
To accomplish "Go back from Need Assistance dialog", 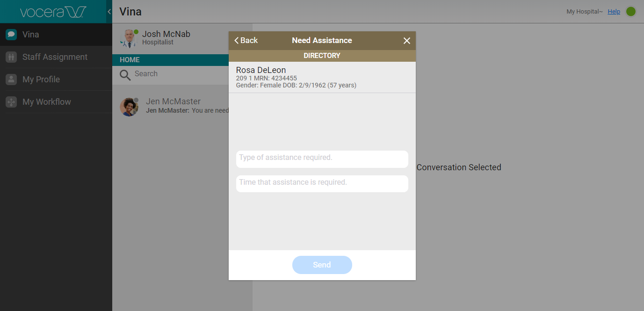I will [246, 41].
